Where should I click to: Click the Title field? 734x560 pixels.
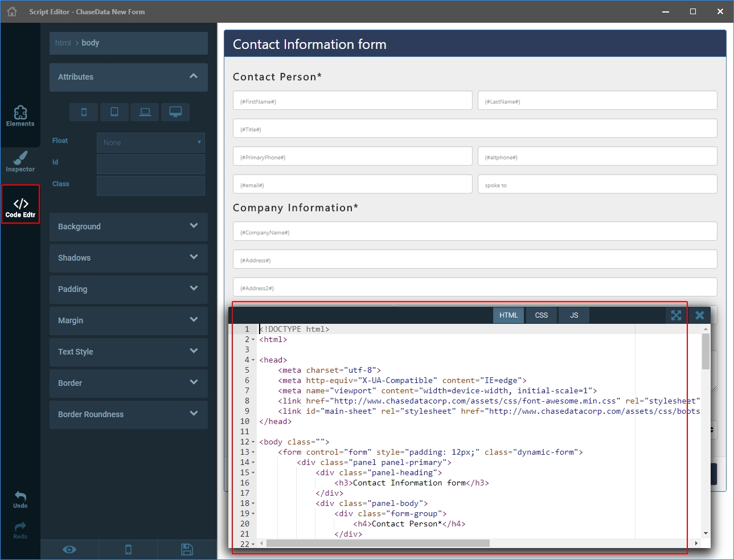tap(475, 129)
